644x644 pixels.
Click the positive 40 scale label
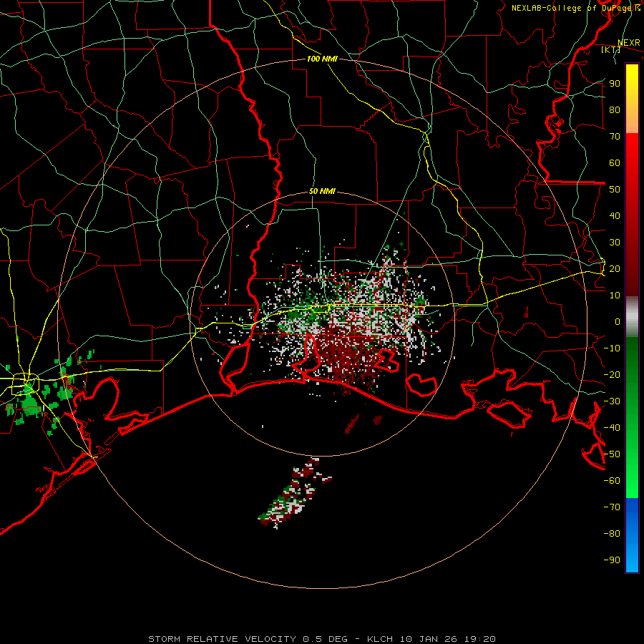tap(615, 215)
